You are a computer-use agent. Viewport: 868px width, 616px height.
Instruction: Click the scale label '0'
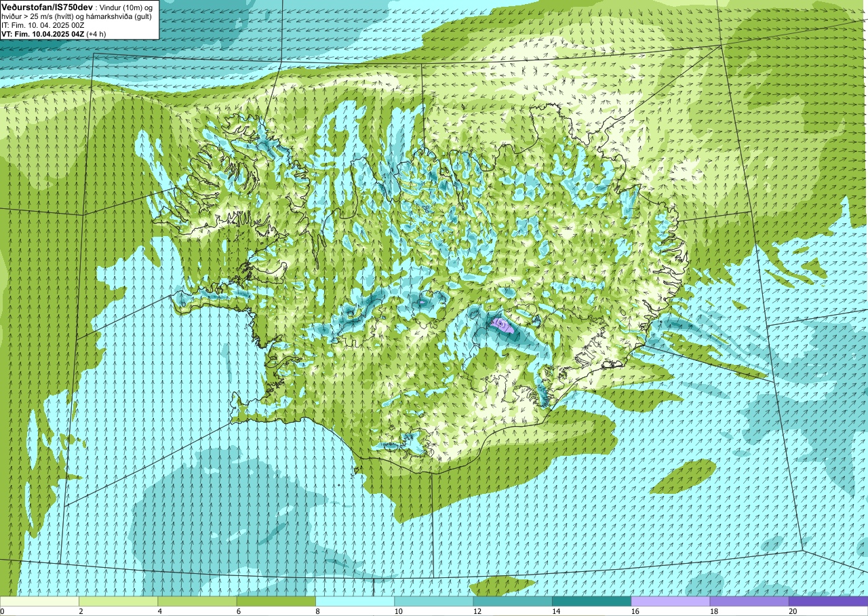[x=2, y=611]
